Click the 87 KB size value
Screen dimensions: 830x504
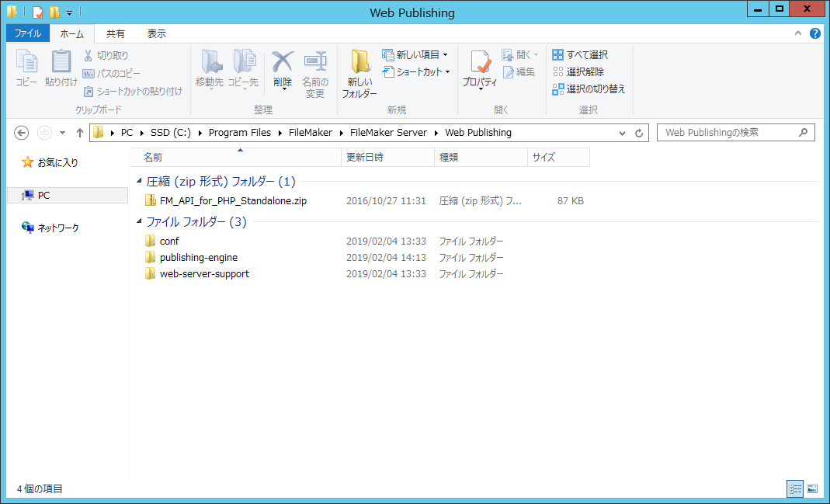(x=570, y=201)
